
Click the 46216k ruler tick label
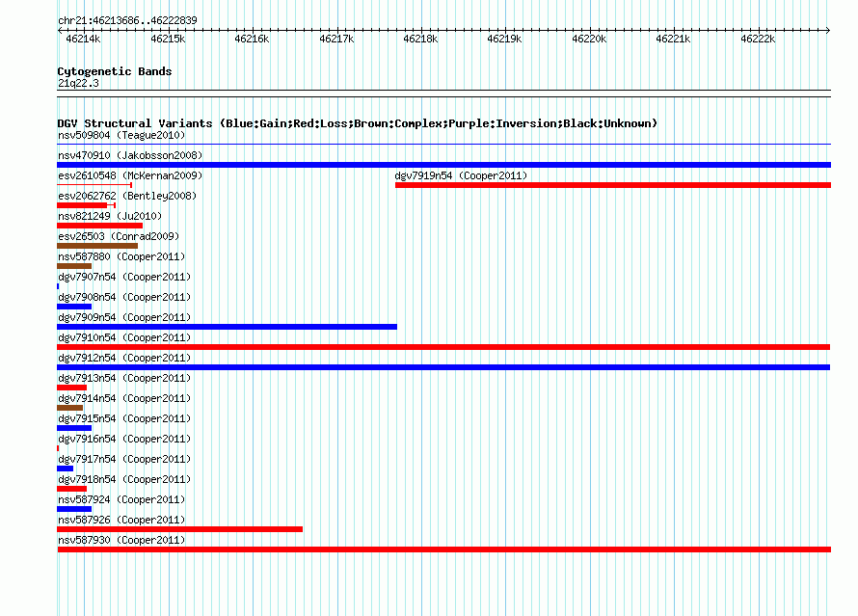(252, 39)
